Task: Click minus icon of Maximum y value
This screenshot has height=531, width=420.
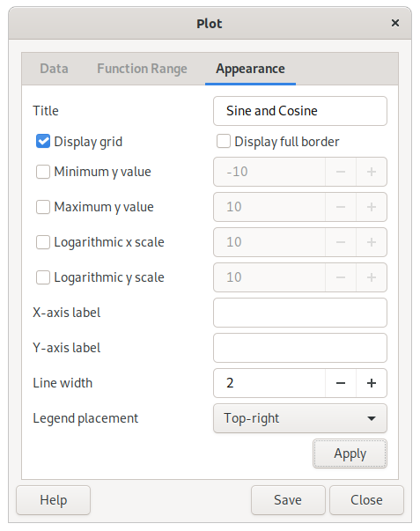Action: pos(341,207)
